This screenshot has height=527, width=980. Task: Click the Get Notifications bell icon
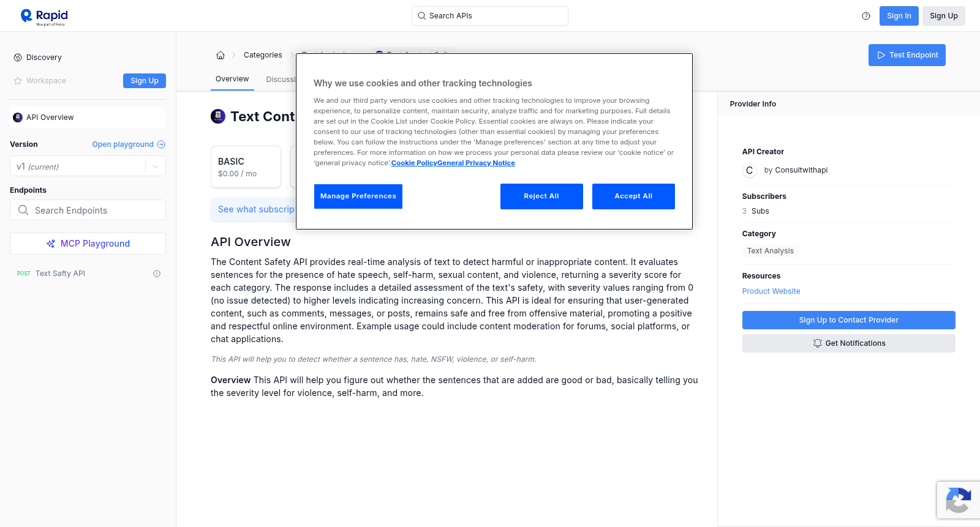coord(817,343)
